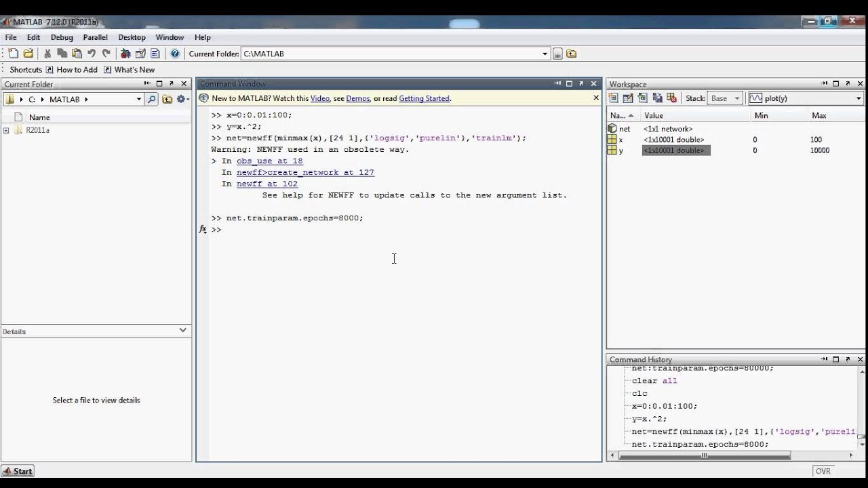Open the plot(y) plot selector dropdown

(859, 98)
